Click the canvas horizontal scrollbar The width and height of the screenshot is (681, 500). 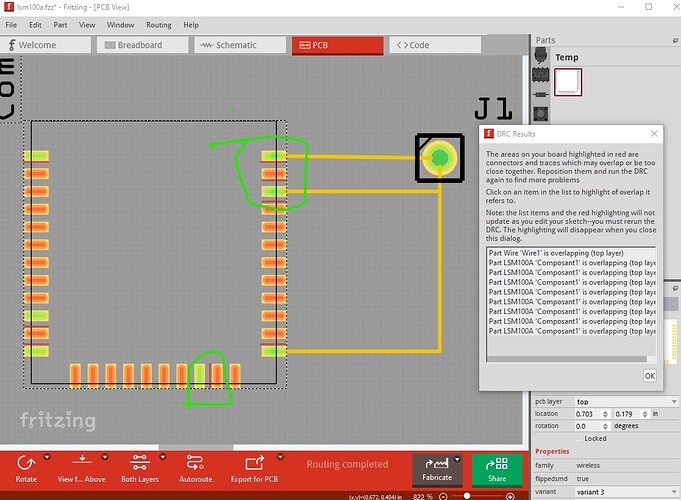196,447
